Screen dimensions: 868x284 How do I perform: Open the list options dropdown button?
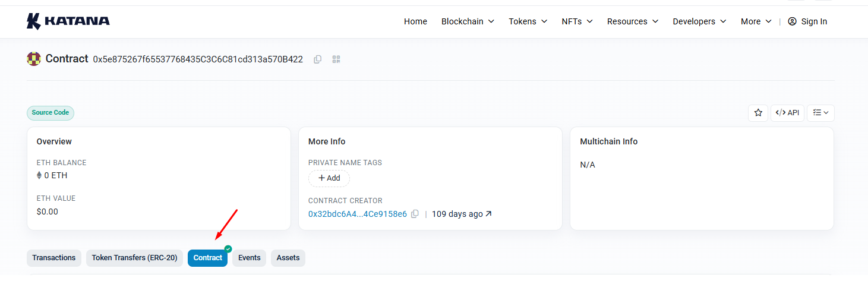820,112
